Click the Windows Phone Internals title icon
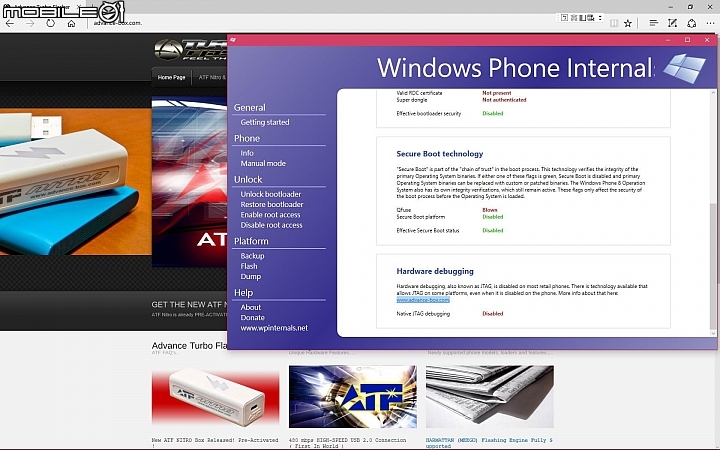Screen dimensions: 720x450 click(233, 40)
